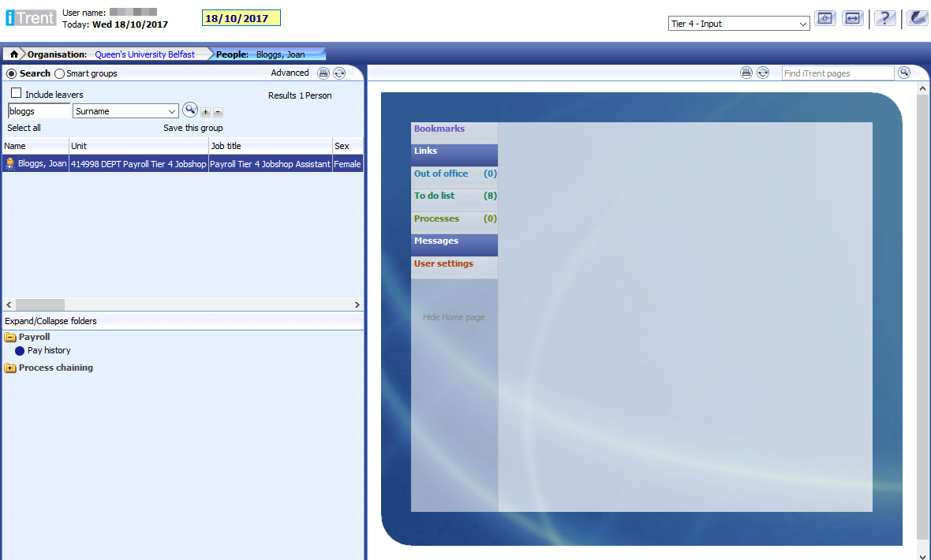Screen dimensions: 931x560
Task: Click the magnifier next to Find iTrent pages
Action: pos(904,73)
